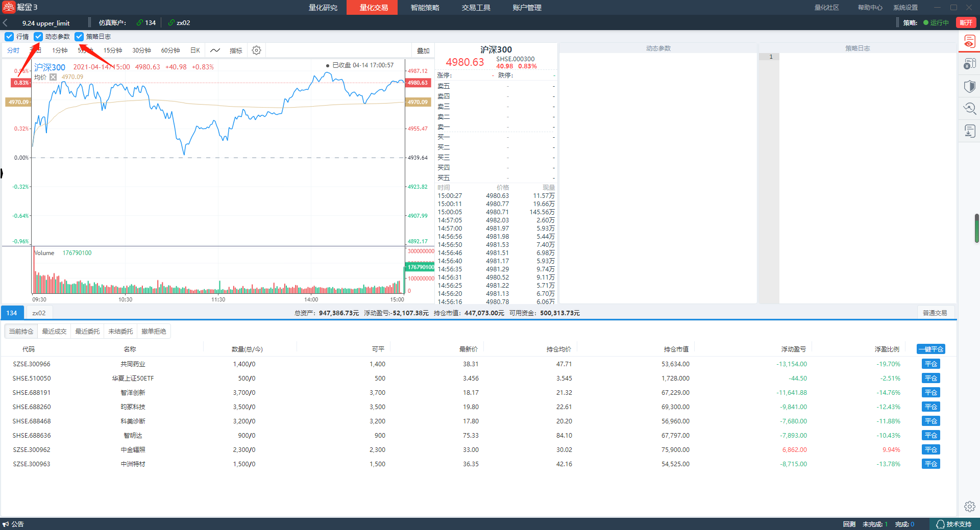Open chart settings gear icon
Image resolution: width=980 pixels, height=530 pixels.
[257, 51]
